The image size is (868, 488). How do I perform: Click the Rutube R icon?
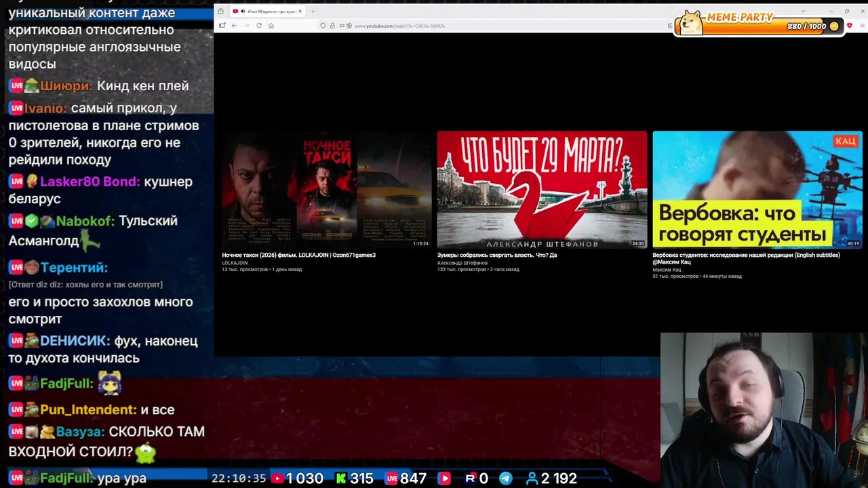click(x=470, y=479)
